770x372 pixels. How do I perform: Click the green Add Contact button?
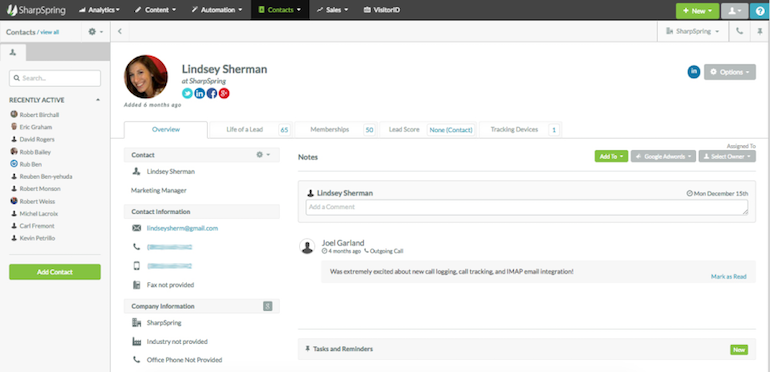(x=55, y=272)
